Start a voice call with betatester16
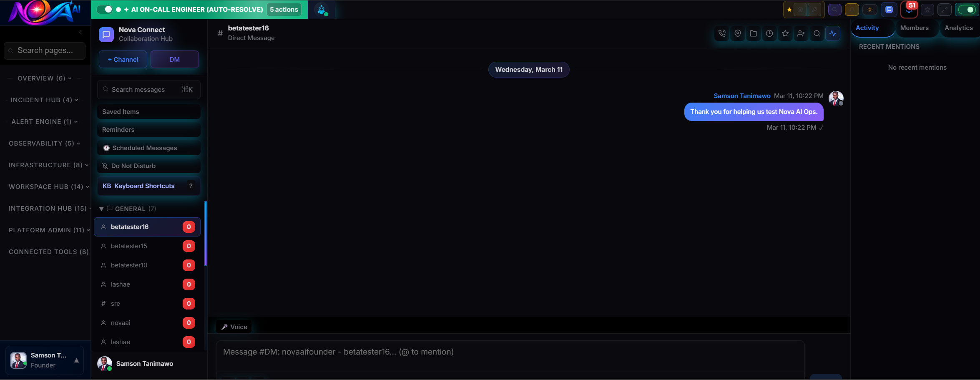 pos(722,33)
